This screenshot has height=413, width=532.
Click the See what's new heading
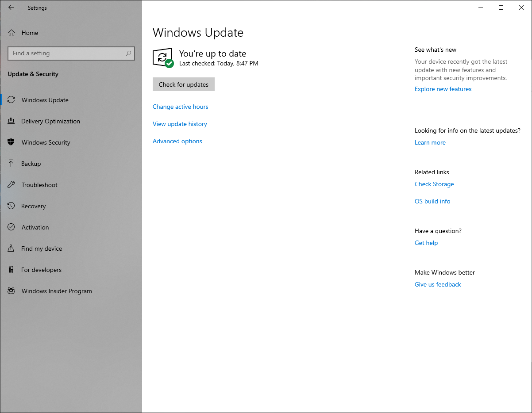click(x=436, y=50)
